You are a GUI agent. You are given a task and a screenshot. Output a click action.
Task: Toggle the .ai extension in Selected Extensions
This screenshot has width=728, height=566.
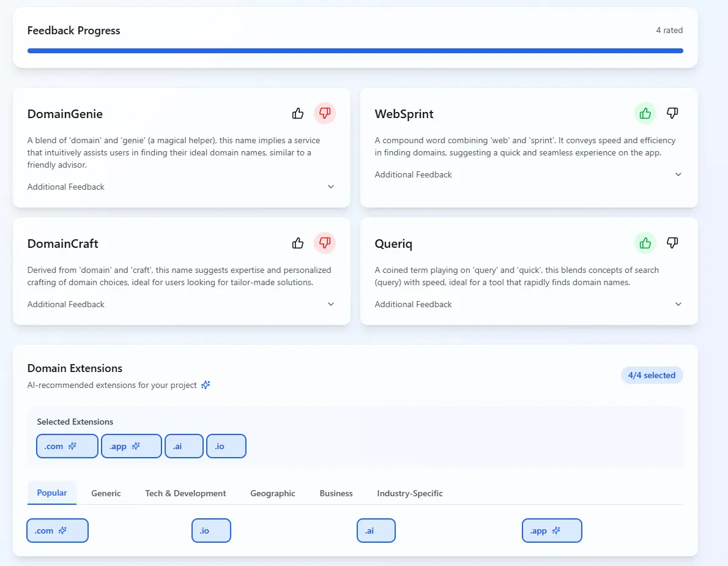pyautogui.click(x=184, y=446)
